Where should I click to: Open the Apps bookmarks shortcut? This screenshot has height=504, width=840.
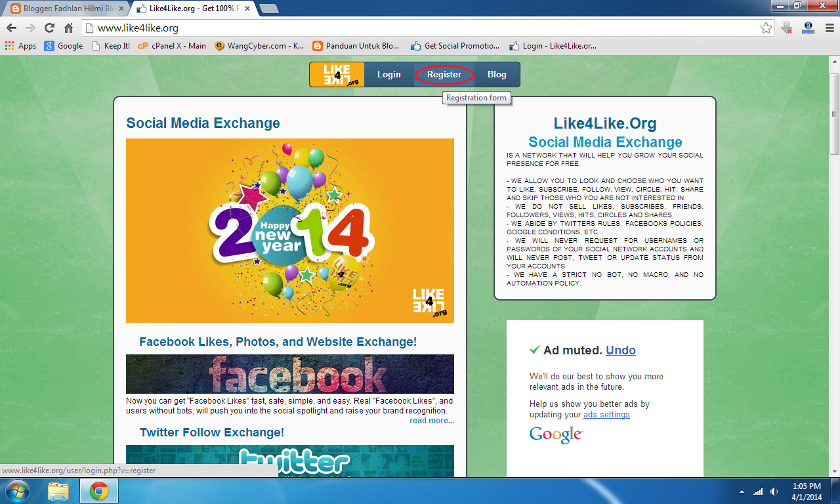(x=20, y=46)
